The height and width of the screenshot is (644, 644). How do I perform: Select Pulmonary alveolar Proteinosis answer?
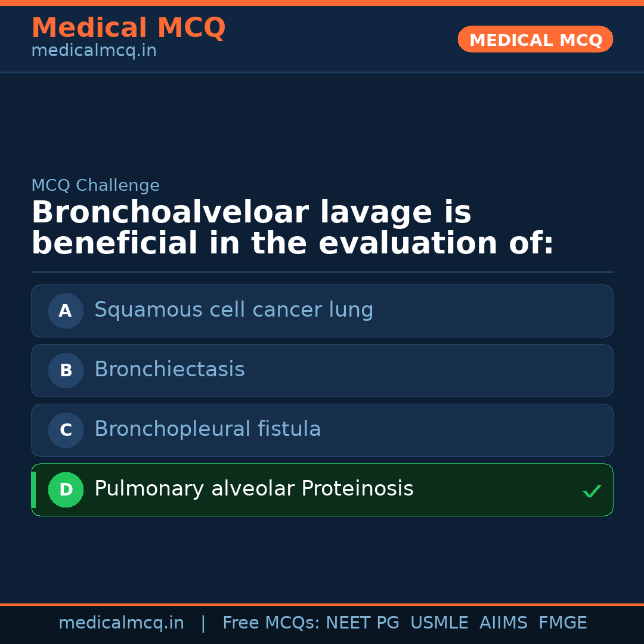253,489
